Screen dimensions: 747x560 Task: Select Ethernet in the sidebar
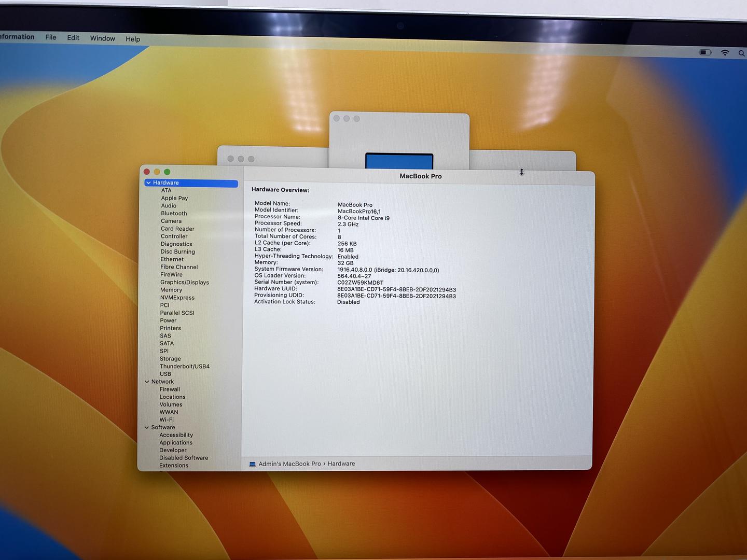pyautogui.click(x=172, y=259)
